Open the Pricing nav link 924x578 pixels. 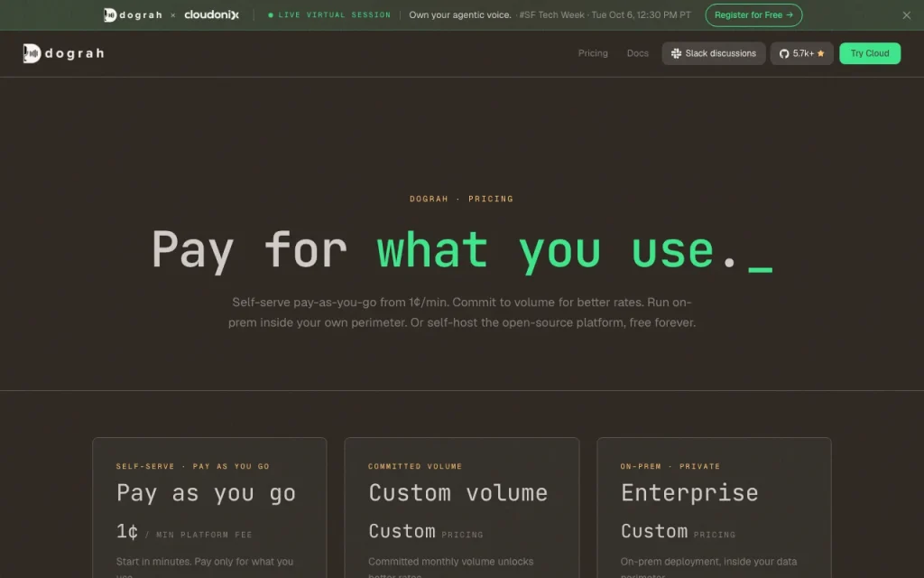[593, 53]
